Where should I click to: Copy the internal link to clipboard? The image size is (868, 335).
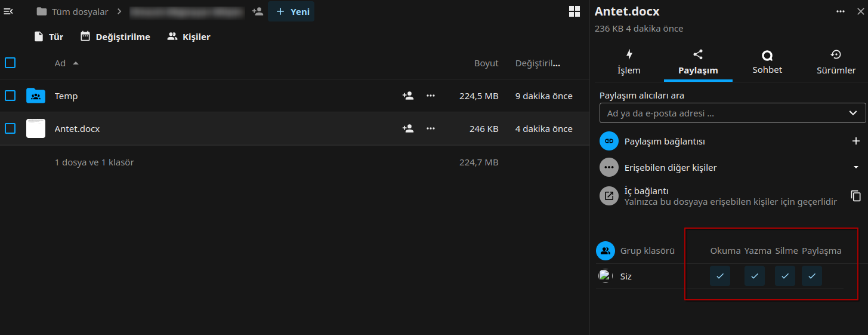coord(855,196)
